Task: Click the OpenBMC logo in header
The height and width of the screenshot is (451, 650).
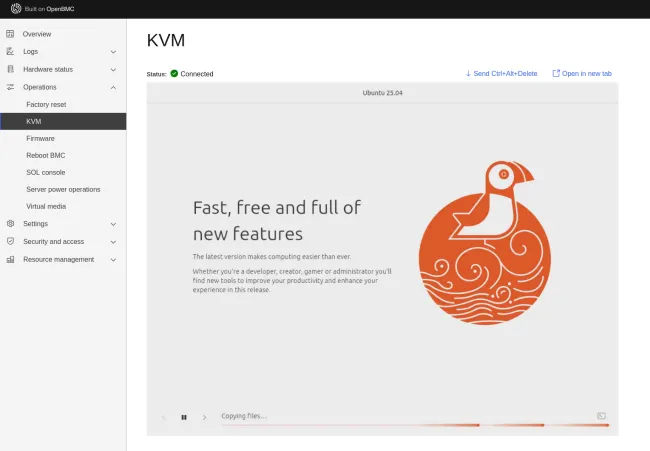Action: point(15,9)
